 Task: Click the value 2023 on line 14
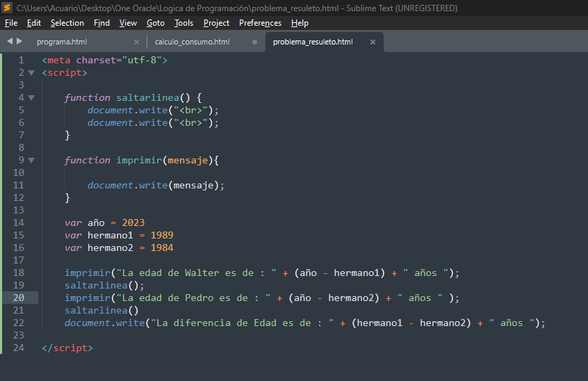tap(133, 223)
